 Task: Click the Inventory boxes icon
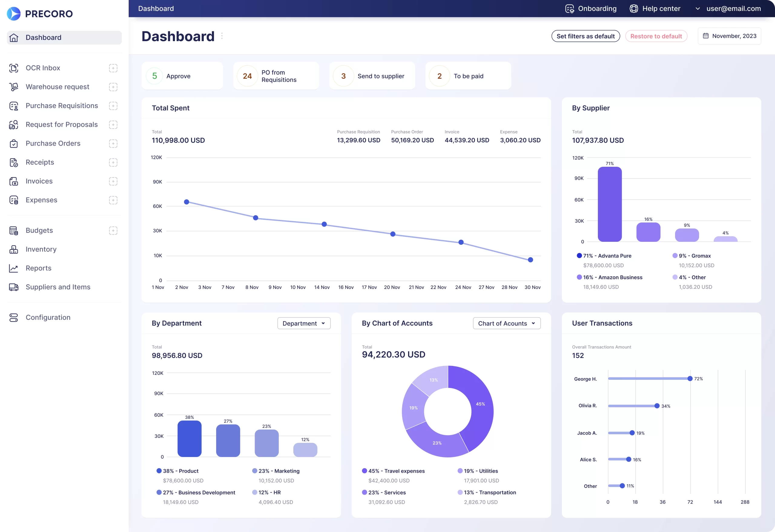14,249
